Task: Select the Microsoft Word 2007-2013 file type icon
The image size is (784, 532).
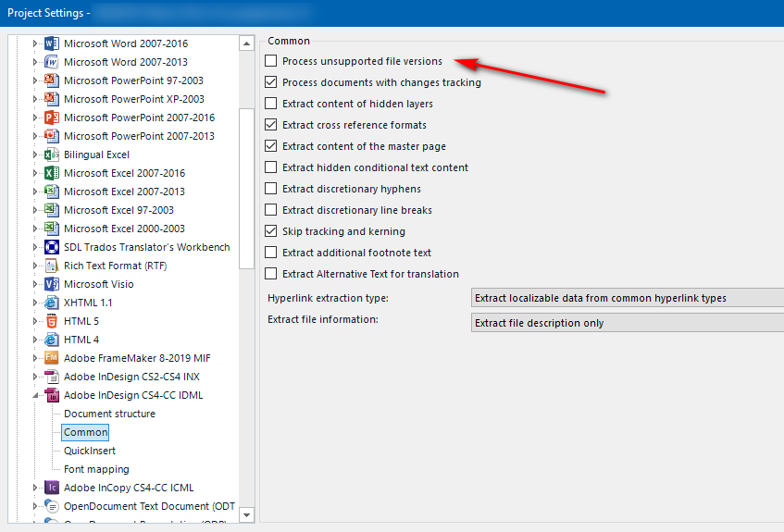Action: click(x=52, y=62)
